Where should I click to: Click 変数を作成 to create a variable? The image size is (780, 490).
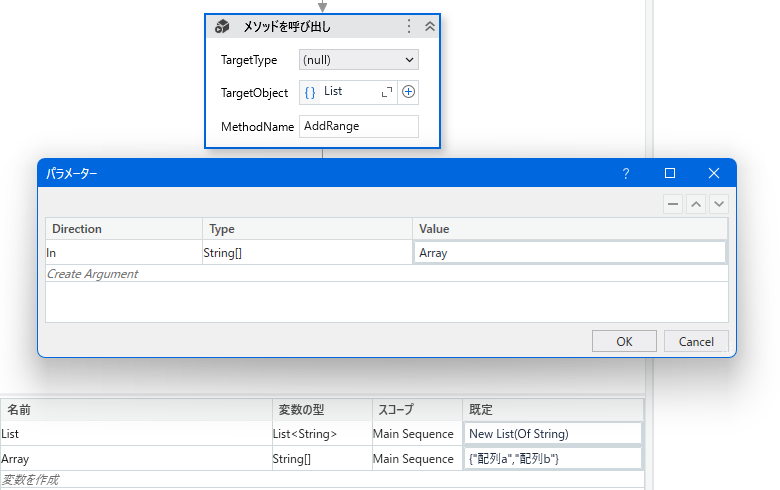coord(30,480)
